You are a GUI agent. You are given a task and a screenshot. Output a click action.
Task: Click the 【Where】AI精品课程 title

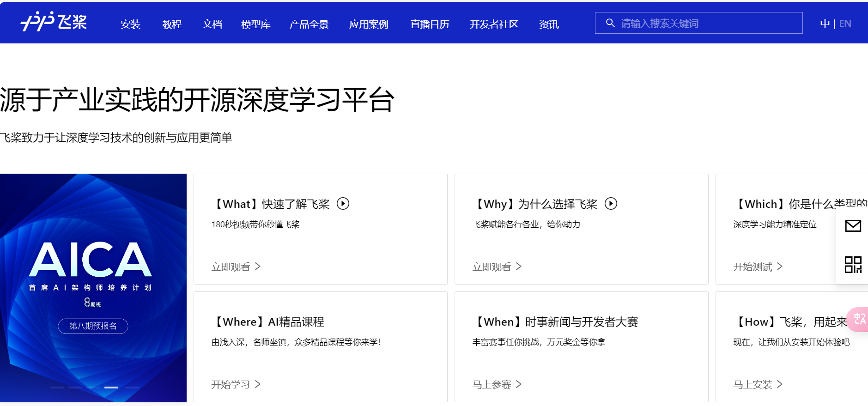(268, 322)
